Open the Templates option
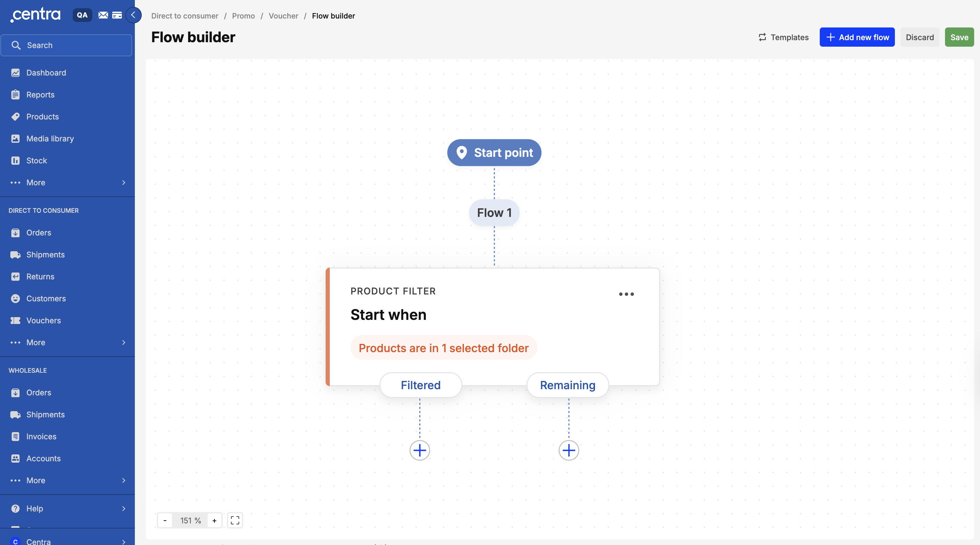980x545 pixels. click(x=783, y=37)
